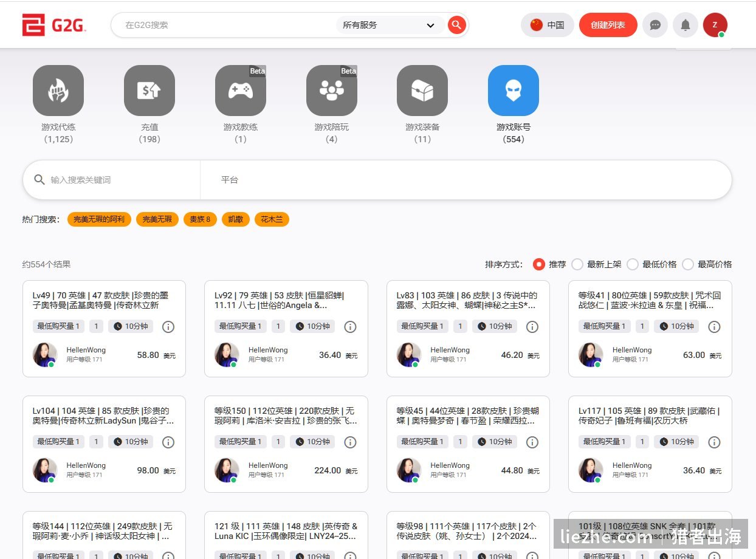Image resolution: width=756 pixels, height=559 pixels.
Task: Select the 最低价格 sort radio button
Action: pyautogui.click(x=633, y=264)
